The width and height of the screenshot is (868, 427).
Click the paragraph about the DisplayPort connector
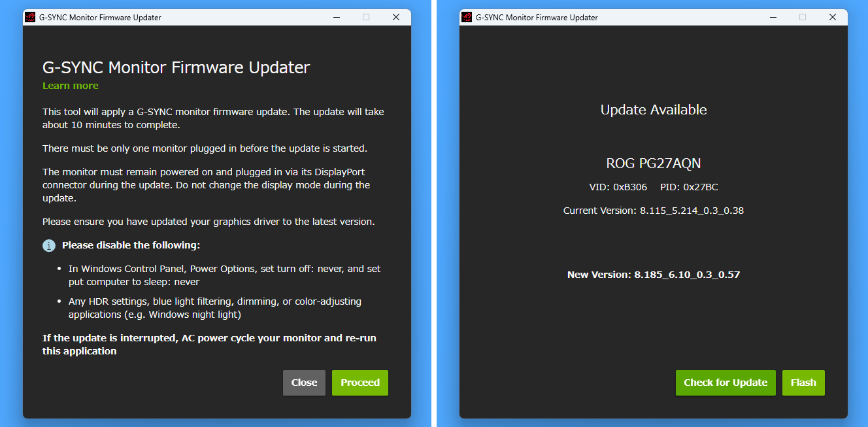tap(207, 185)
